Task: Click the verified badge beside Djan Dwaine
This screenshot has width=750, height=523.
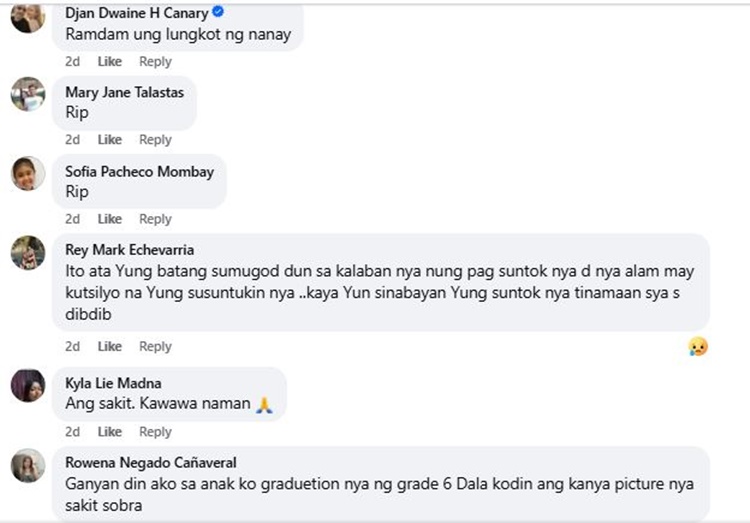Action: [218, 12]
